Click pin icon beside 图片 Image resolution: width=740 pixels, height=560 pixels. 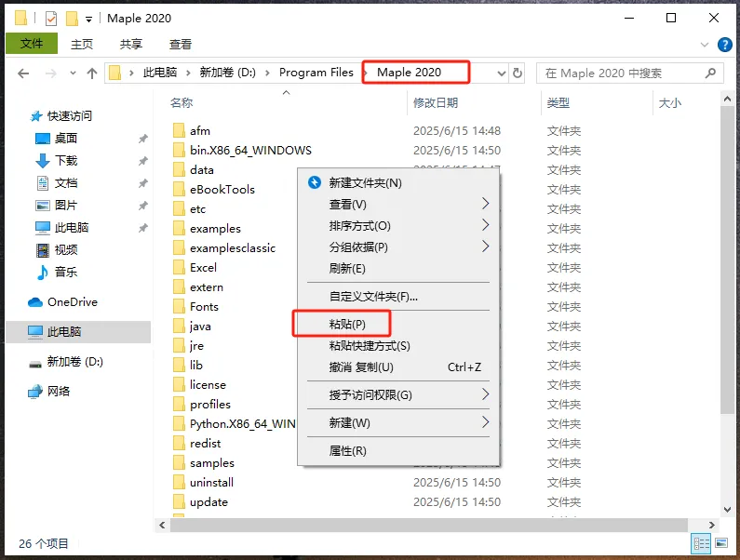coord(143,206)
